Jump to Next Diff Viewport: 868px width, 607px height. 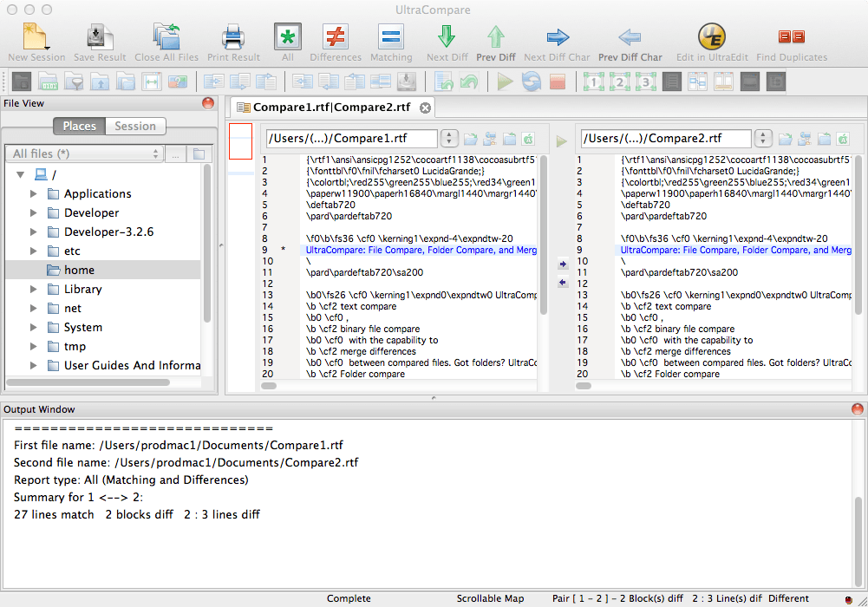(x=447, y=42)
